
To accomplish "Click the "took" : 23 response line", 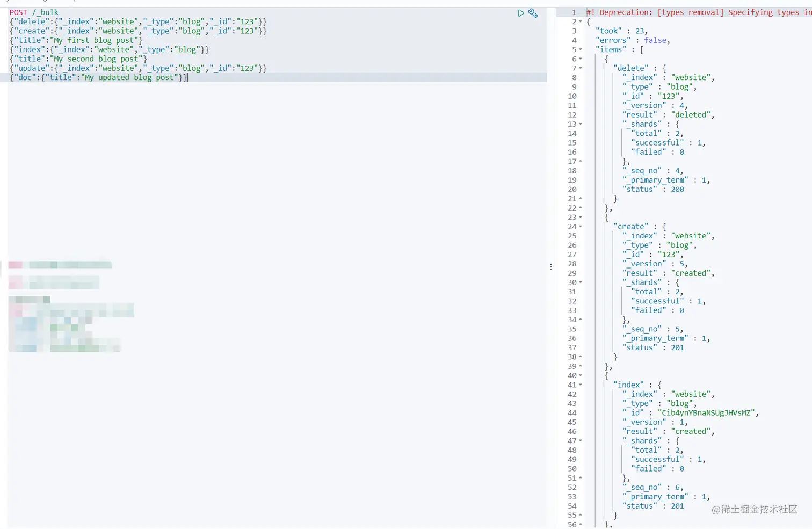I will pyautogui.click(x=621, y=31).
